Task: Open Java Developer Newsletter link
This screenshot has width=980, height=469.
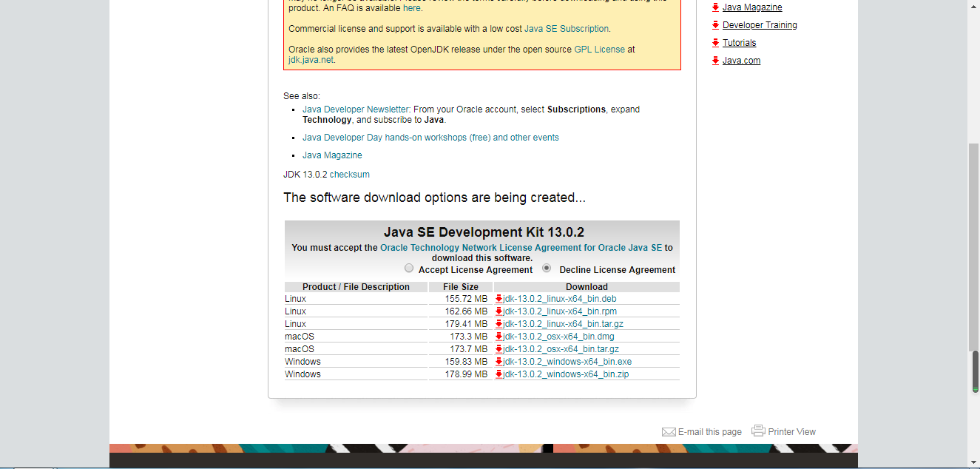Action: coord(356,109)
